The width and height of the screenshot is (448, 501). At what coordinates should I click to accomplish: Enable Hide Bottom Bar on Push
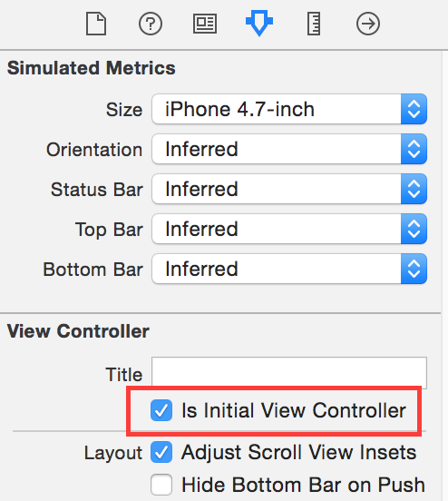click(x=161, y=485)
